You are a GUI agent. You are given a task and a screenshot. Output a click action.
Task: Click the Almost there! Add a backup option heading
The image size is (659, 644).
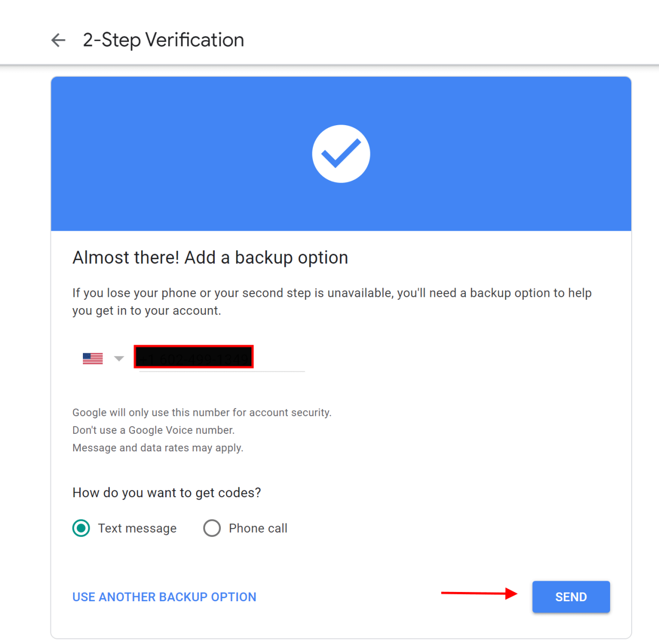[x=210, y=258]
